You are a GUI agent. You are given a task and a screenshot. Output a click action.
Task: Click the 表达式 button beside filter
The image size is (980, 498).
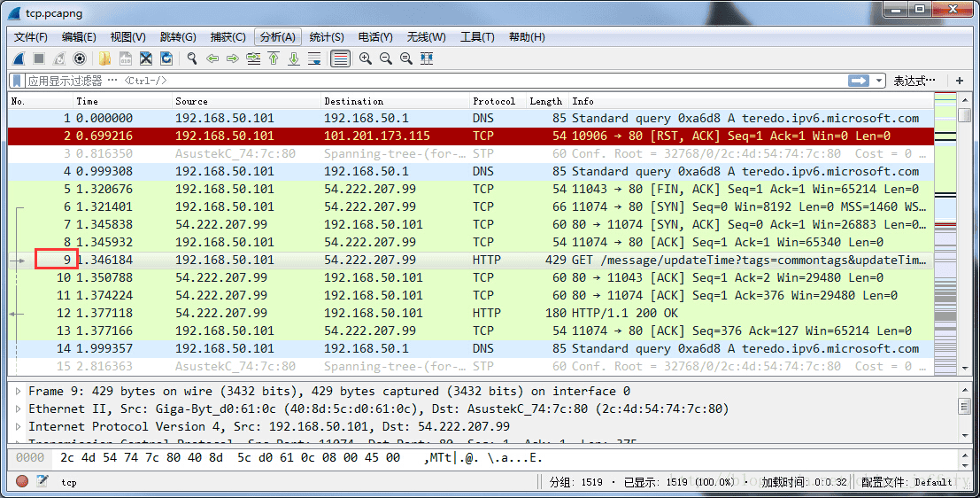[914, 81]
